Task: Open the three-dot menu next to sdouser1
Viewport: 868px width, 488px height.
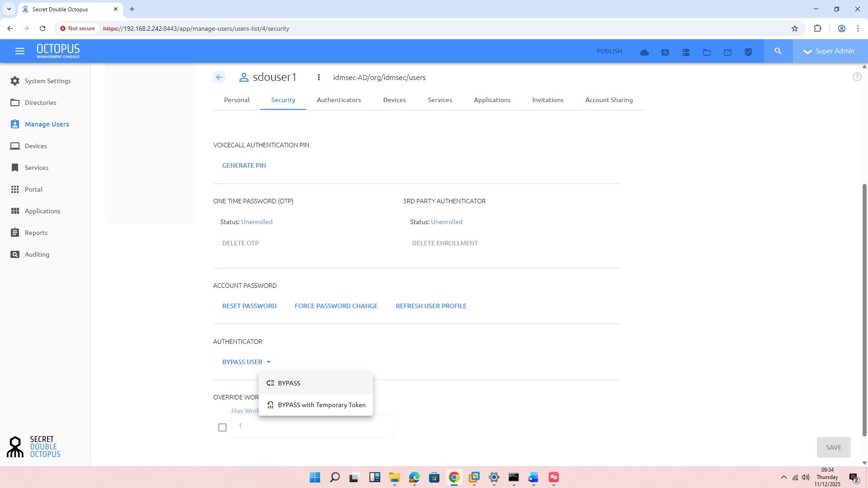Action: [319, 77]
